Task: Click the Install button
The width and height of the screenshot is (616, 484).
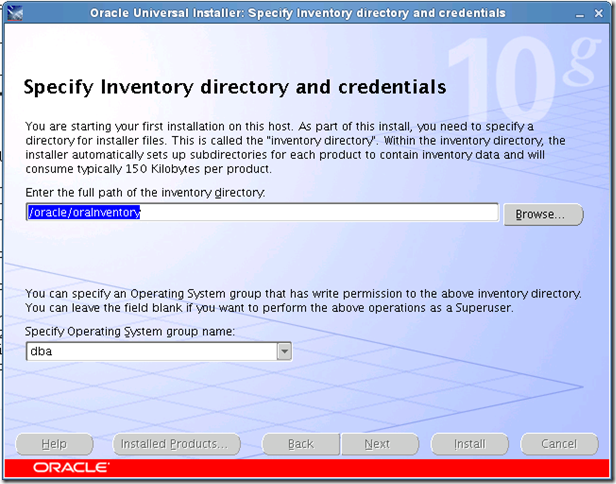Action: (470, 444)
